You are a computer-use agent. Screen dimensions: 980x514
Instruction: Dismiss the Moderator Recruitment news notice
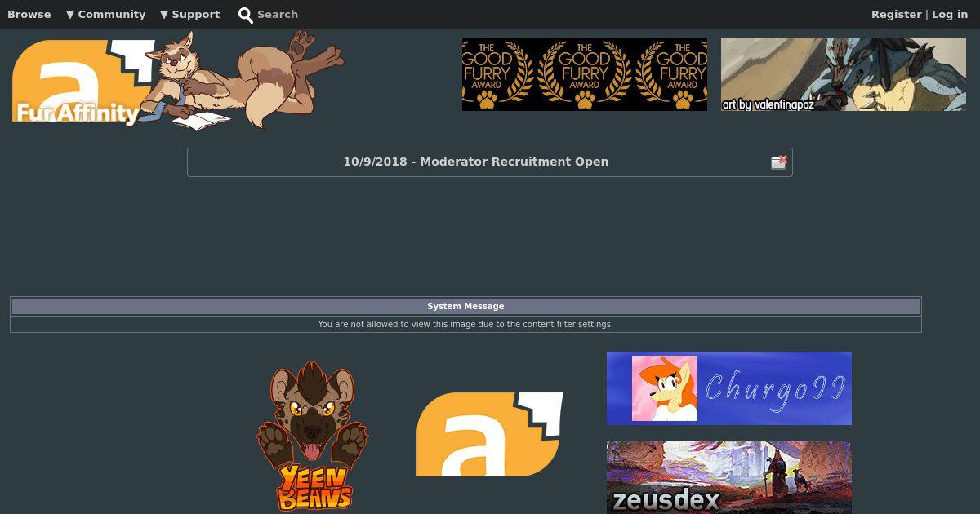tap(779, 162)
